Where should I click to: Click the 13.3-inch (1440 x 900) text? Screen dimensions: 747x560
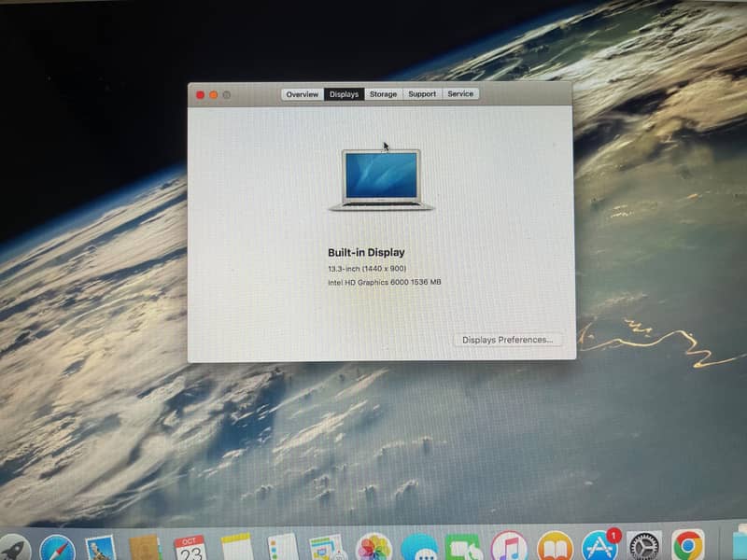[367, 269]
